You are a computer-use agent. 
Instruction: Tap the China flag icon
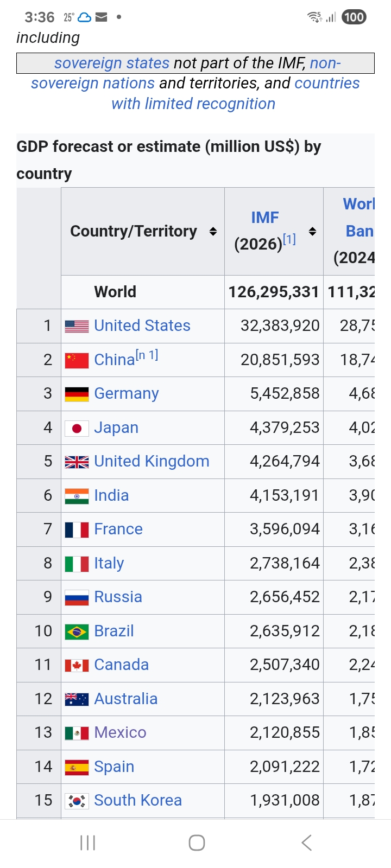coord(77,360)
